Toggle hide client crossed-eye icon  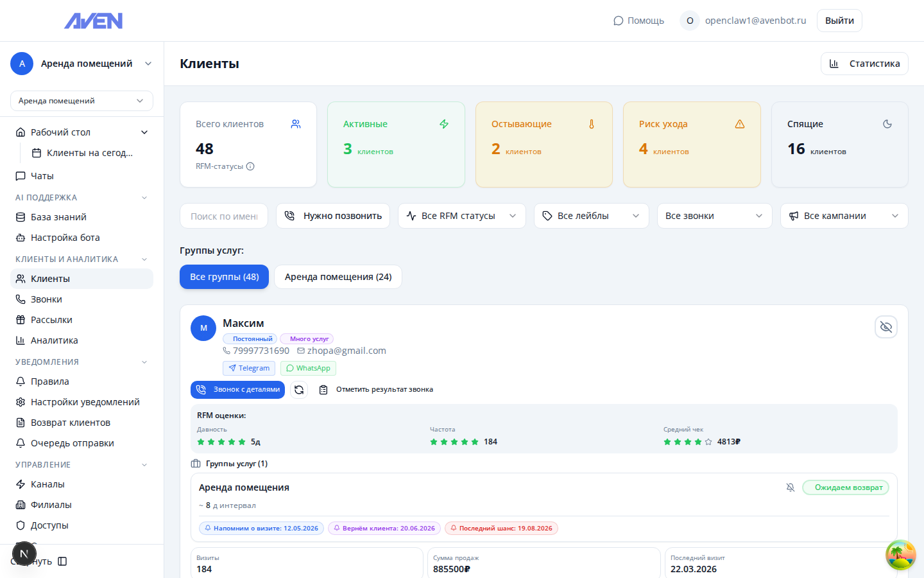(886, 327)
